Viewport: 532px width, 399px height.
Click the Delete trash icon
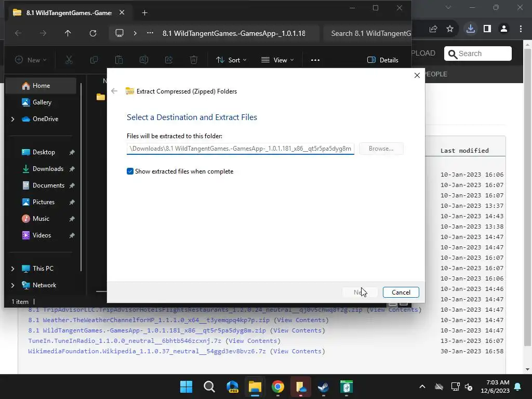[194, 60]
